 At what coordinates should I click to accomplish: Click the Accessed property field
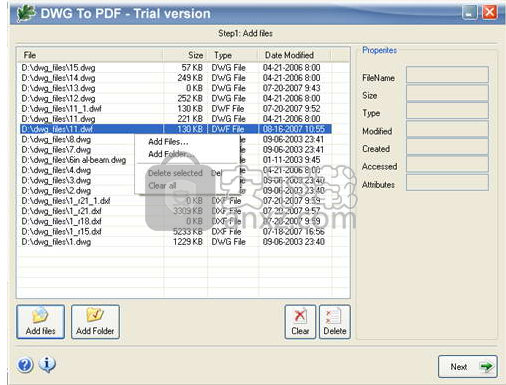coord(447,164)
